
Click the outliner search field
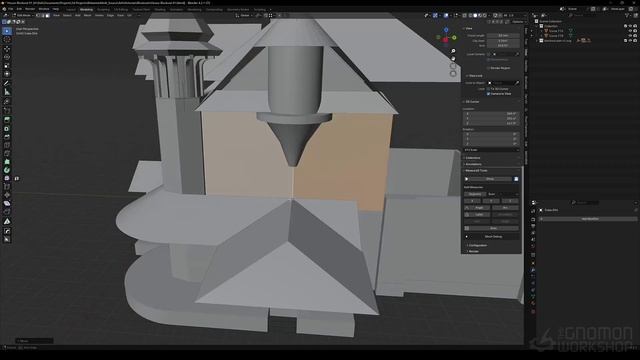[596, 15]
